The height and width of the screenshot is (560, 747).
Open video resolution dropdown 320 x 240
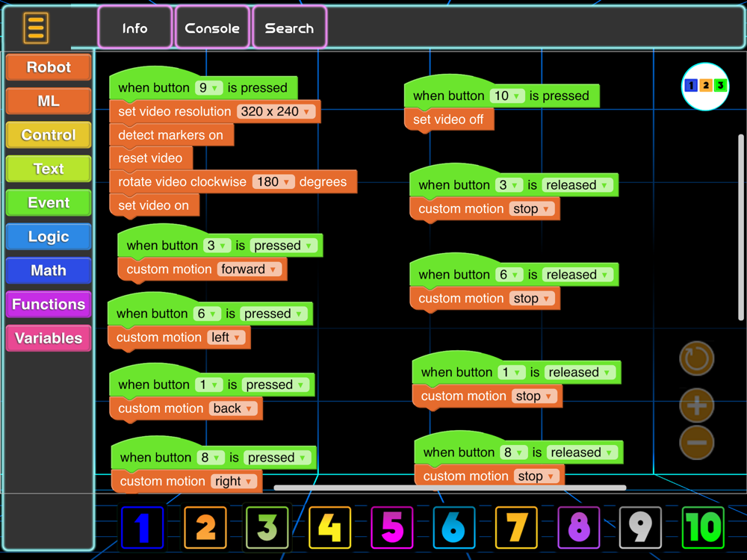tap(276, 111)
